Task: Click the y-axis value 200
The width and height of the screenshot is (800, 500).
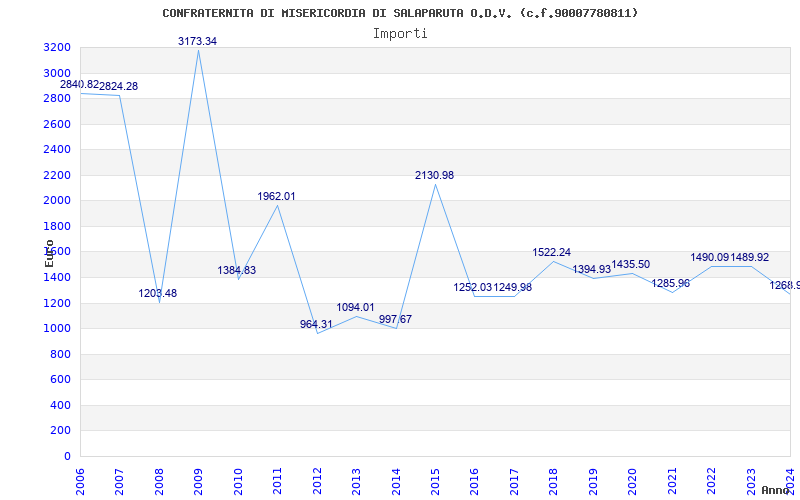Action: click(60, 431)
